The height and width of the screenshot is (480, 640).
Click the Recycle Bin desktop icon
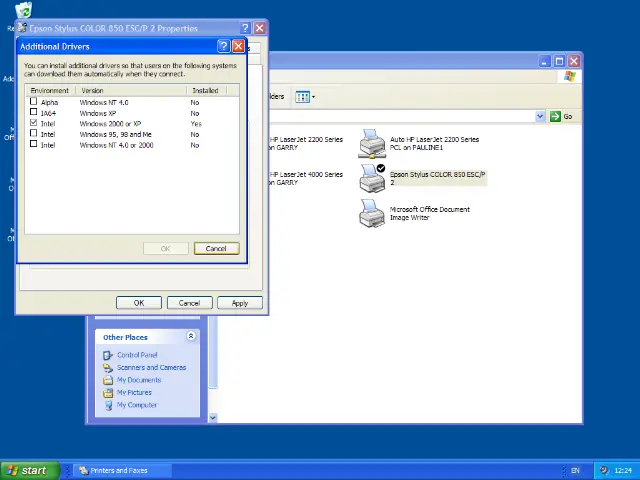tap(24, 11)
